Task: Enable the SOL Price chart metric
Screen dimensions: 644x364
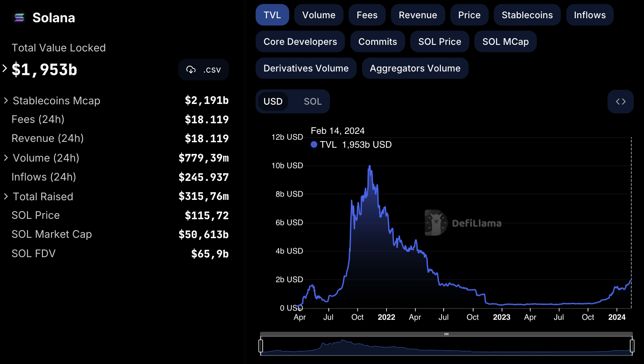Action: pos(439,42)
